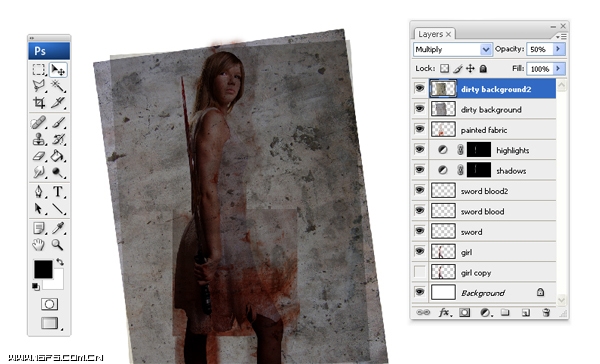Select the Dodge tool
The height and width of the screenshot is (364, 600).
pyautogui.click(x=58, y=172)
